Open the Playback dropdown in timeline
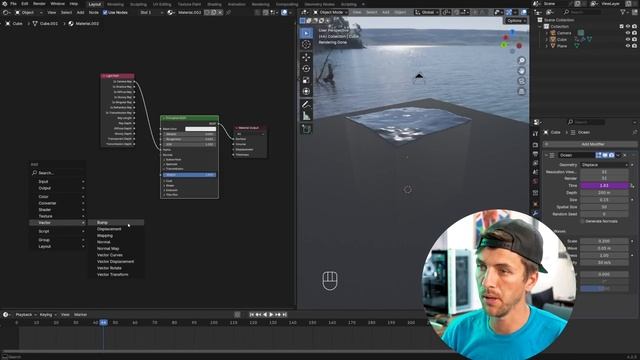This screenshot has width=640, height=360. (x=25, y=315)
